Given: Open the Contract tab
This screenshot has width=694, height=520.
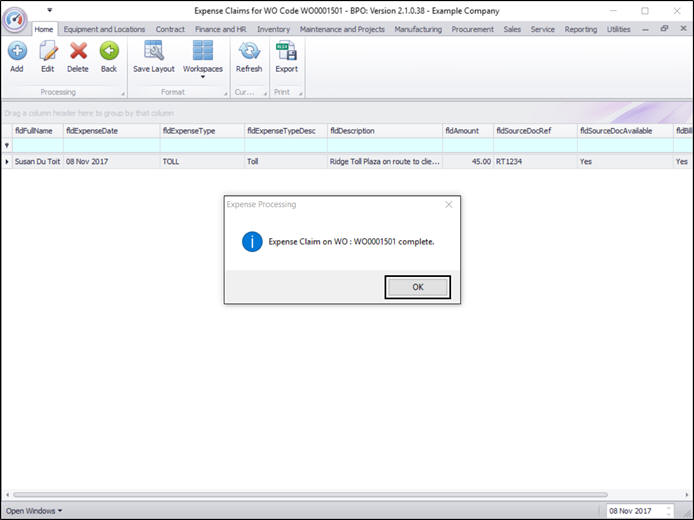Looking at the screenshot, I should [170, 29].
